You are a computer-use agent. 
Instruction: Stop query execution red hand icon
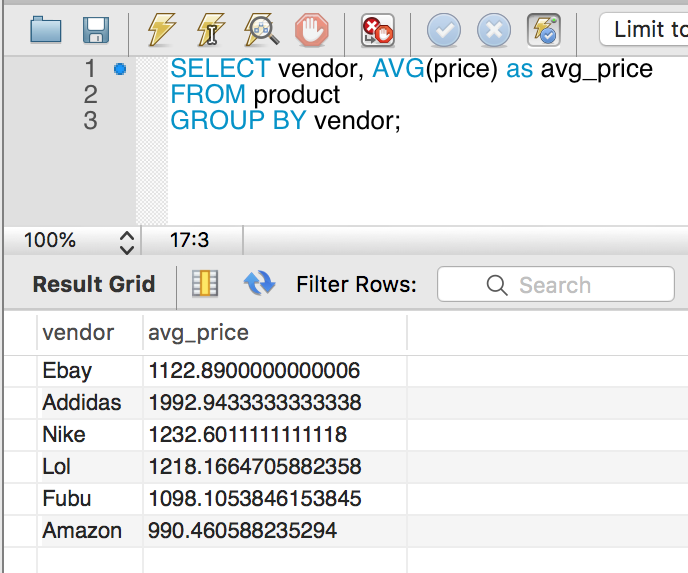coord(312,30)
